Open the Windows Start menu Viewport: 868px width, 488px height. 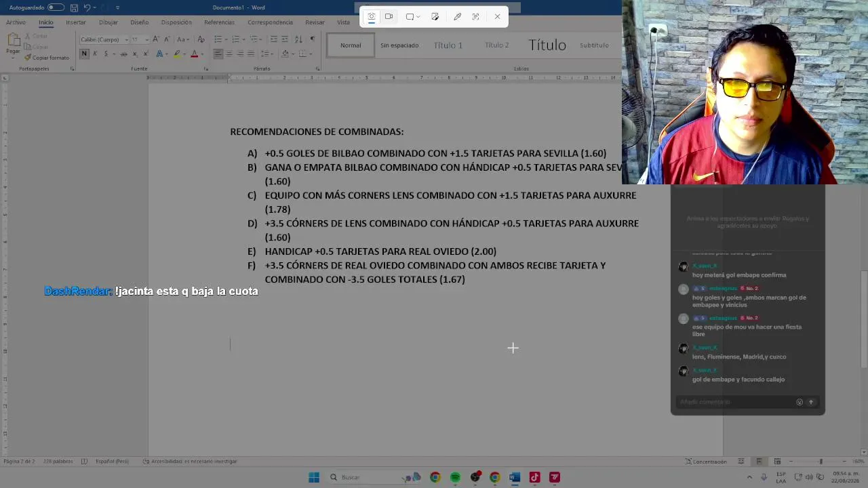[314, 477]
